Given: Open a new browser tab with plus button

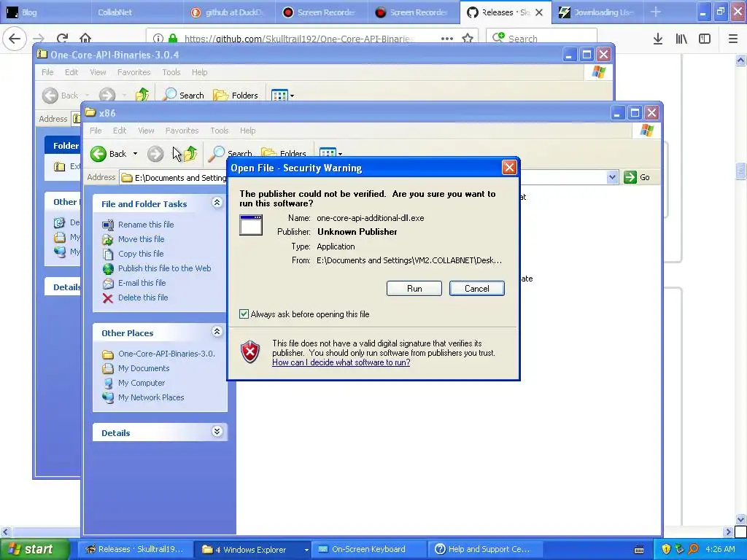Looking at the screenshot, I should tap(656, 12).
